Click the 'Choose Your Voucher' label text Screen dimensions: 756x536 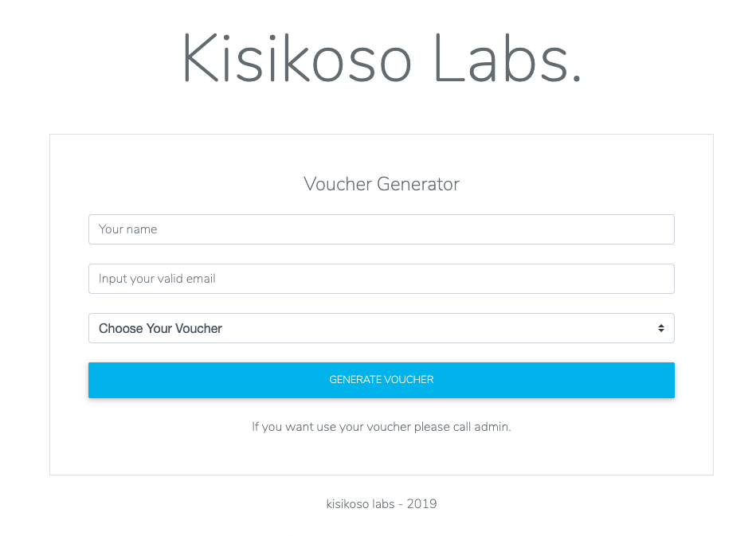[161, 328]
